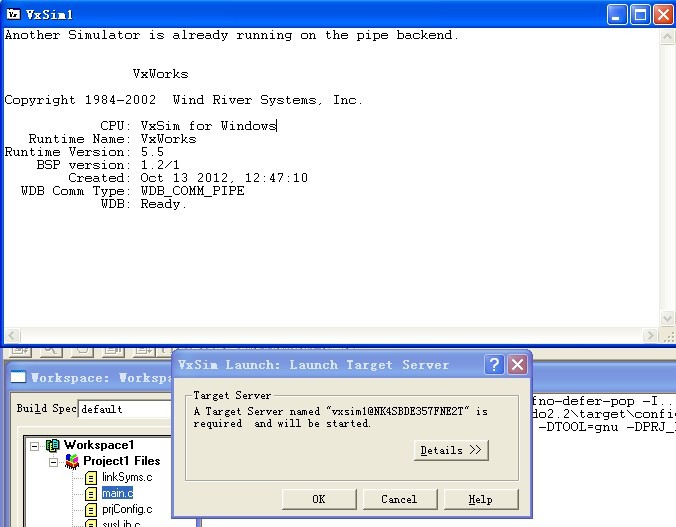
Task: Click the Target Server name message text
Action: [x=341, y=417]
